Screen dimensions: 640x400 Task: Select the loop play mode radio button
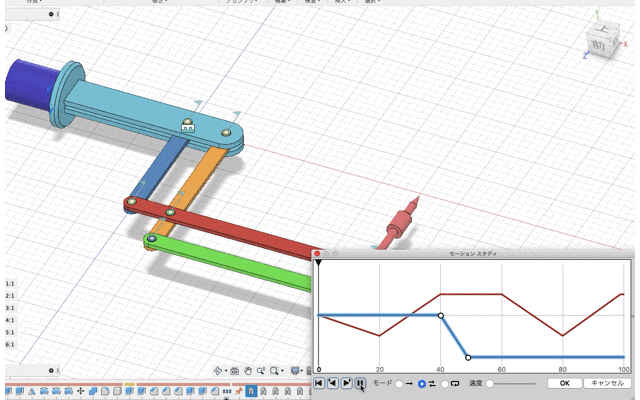point(444,384)
